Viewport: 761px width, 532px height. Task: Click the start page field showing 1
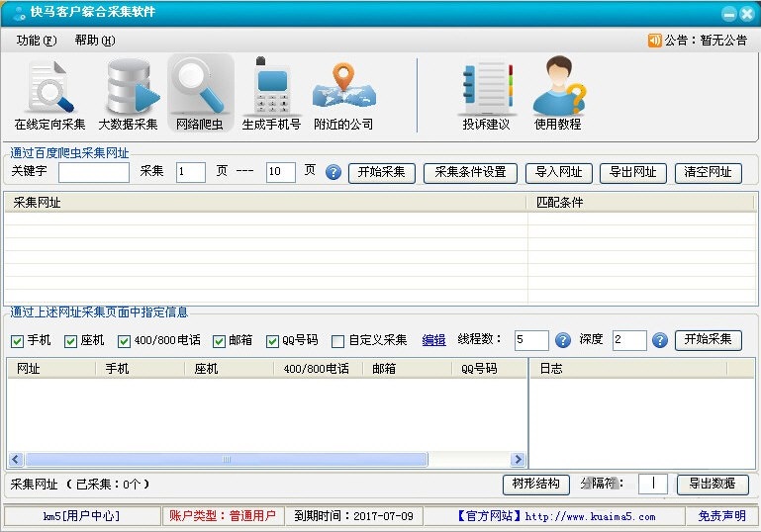tap(191, 172)
